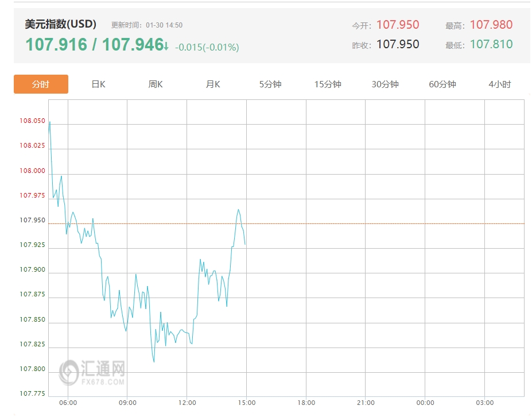532x417 pixels.
Task: Click the 更新时间 01-30 14:50 text
Action: pyautogui.click(x=147, y=25)
